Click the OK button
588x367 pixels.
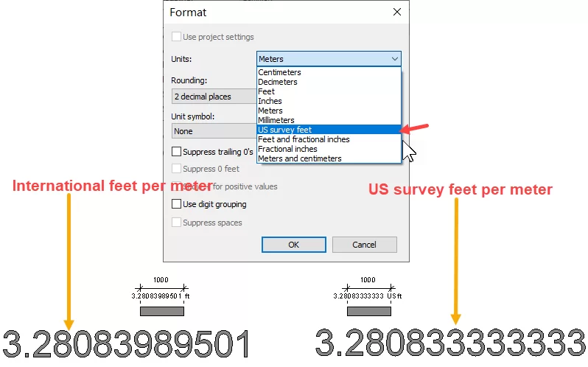pos(293,245)
